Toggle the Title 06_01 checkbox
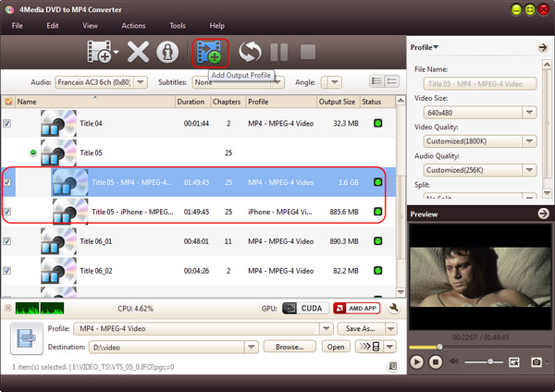Screen dimensions: 555x392 click(x=8, y=241)
